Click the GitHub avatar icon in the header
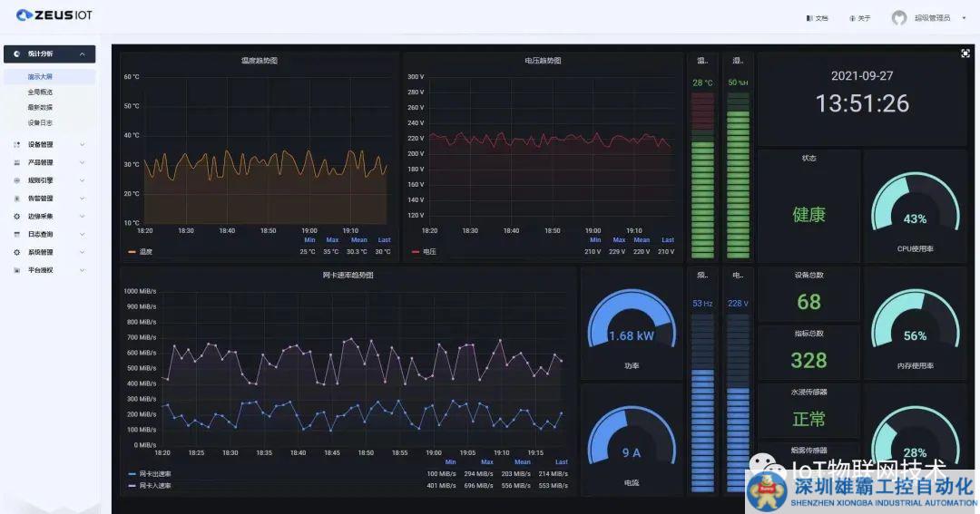The height and width of the screenshot is (514, 980). 898,18
